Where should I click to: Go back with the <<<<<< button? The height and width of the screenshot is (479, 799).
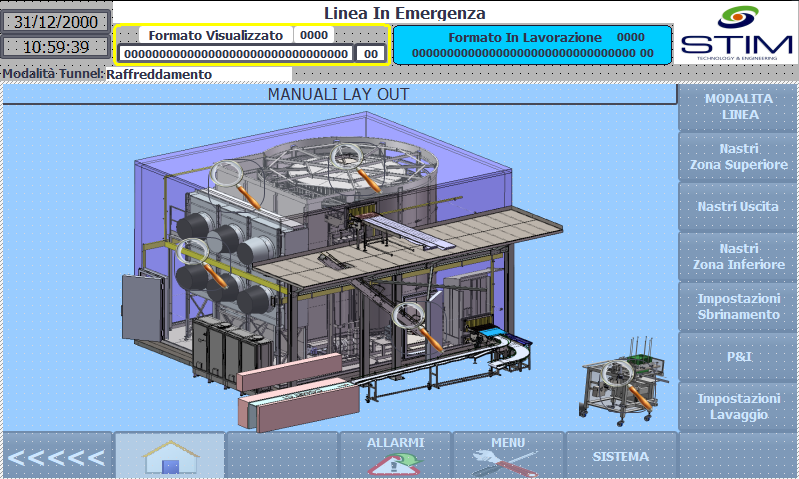[57, 455]
